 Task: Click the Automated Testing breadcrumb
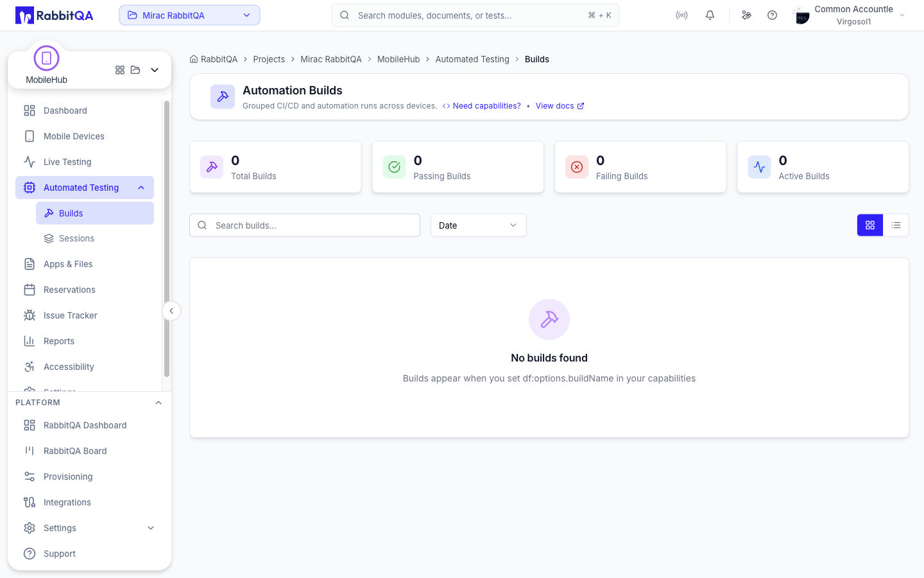[x=472, y=59]
